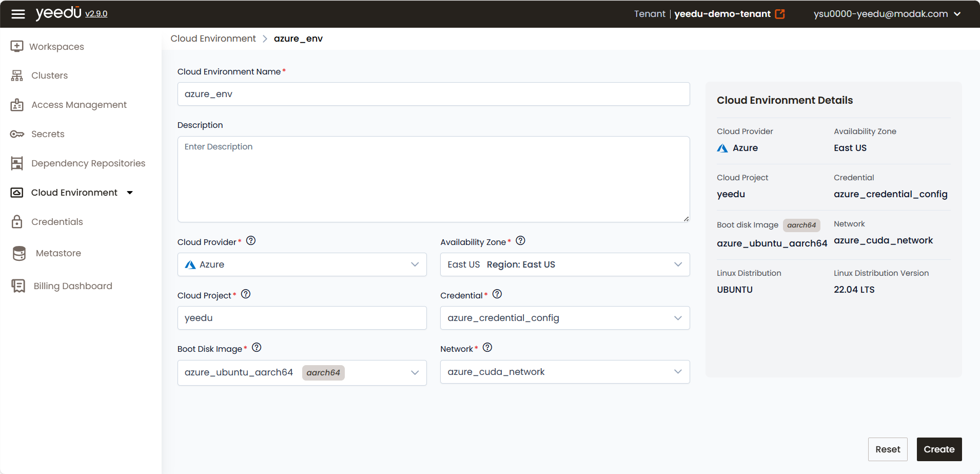Focus the Cloud Environment Name field
The height and width of the screenshot is (474, 980).
coord(434,94)
